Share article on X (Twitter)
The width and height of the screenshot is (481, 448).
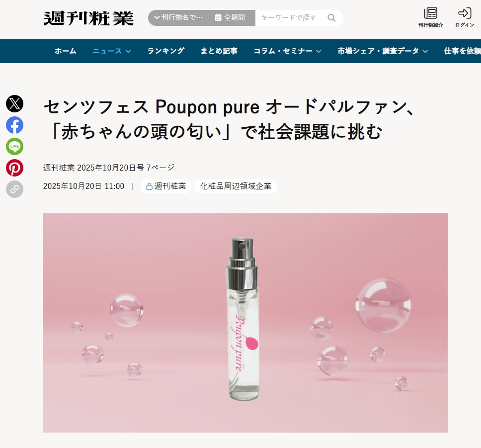[15, 104]
